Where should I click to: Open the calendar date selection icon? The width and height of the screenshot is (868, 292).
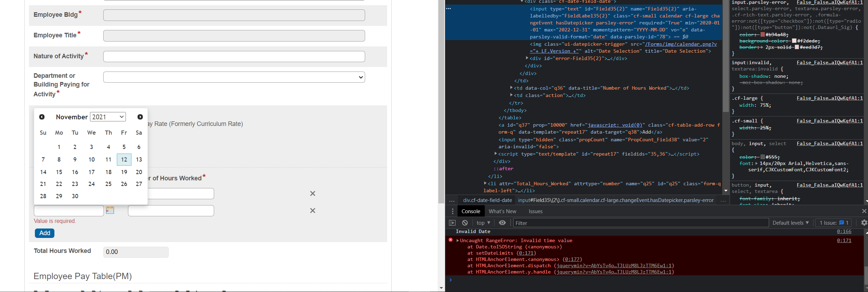pos(110,210)
